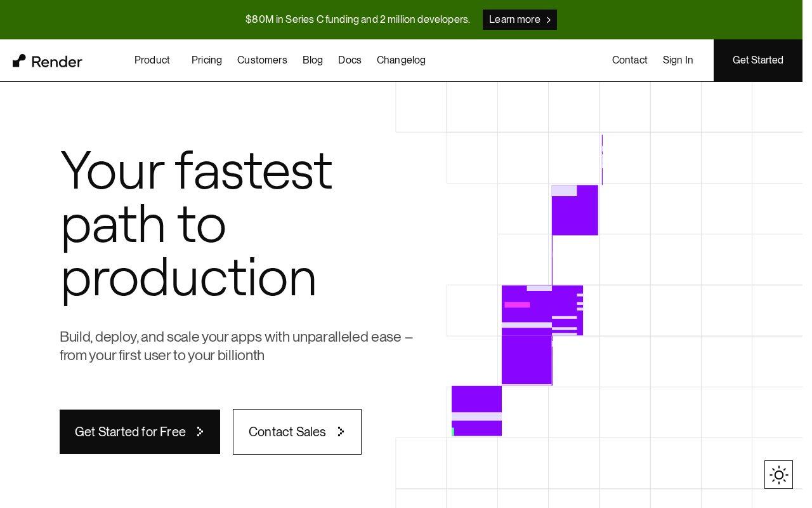
Task: Click the 'Your fastest path to production' headline
Action: 197,224
